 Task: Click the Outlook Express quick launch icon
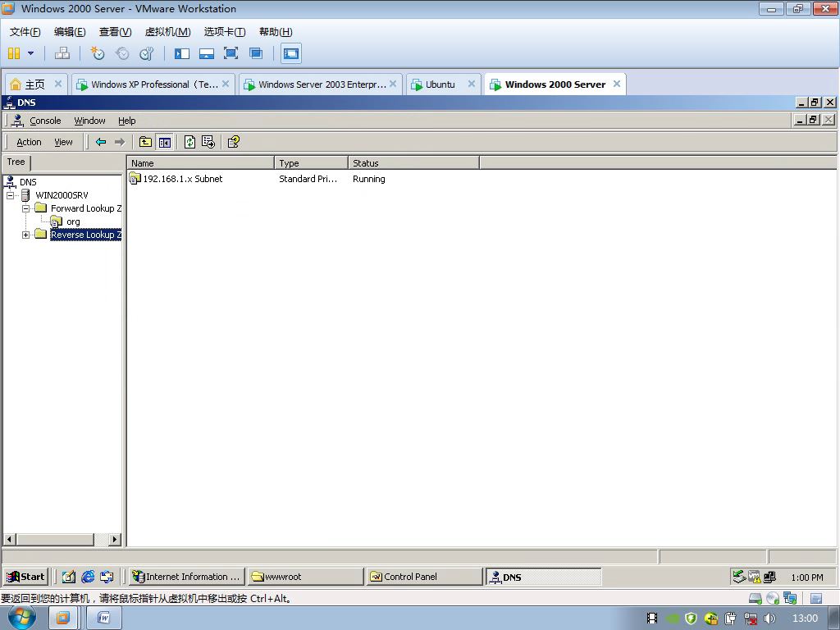[x=107, y=577]
